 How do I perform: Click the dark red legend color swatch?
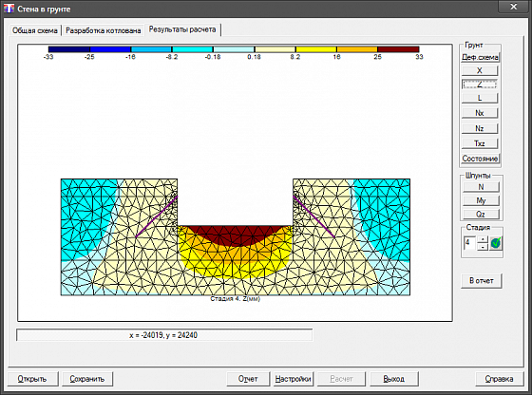pyautogui.click(x=398, y=49)
